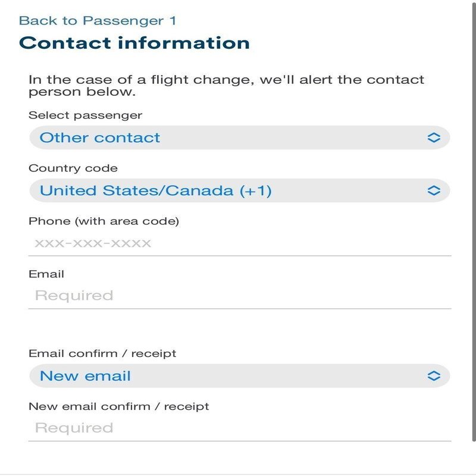476x476 pixels.
Task: Click the chevron icon beside United States/Canada (+1)
Action: 434,190
